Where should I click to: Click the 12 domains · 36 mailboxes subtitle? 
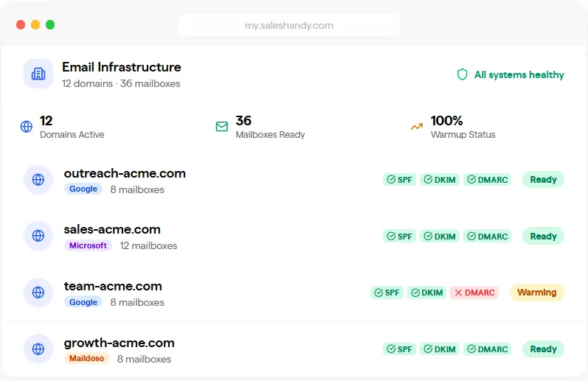click(x=121, y=83)
